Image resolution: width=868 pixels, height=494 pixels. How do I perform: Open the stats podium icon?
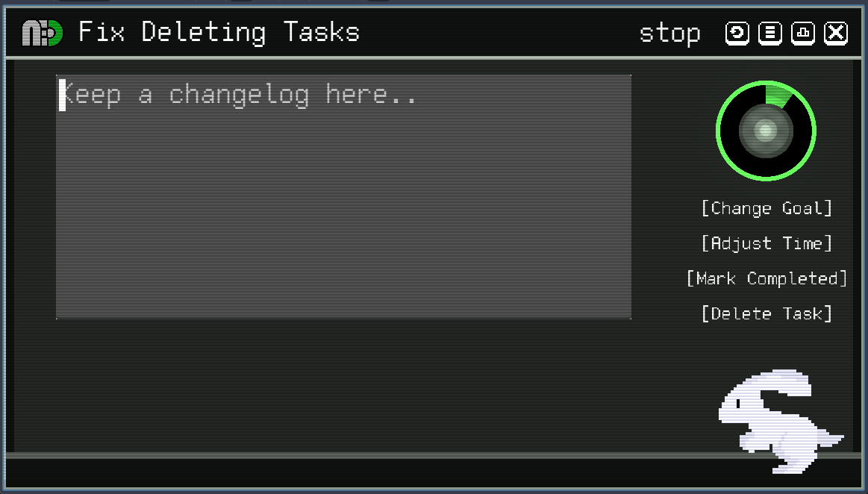803,34
